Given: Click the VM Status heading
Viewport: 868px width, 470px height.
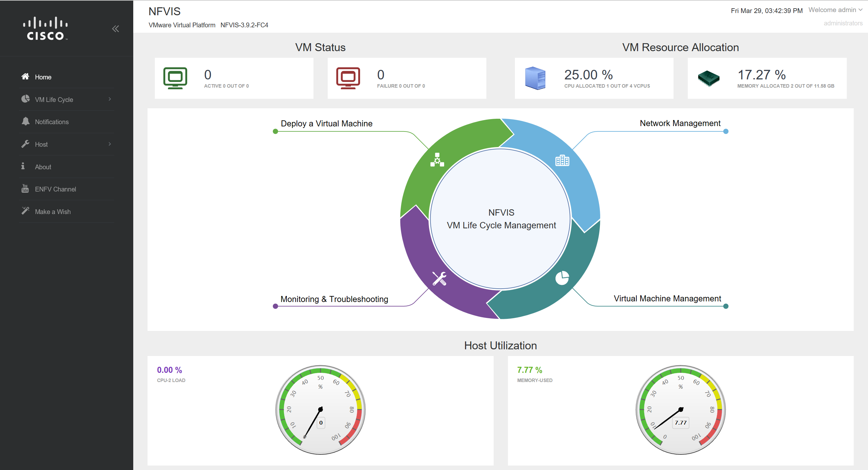Looking at the screenshot, I should pos(320,47).
